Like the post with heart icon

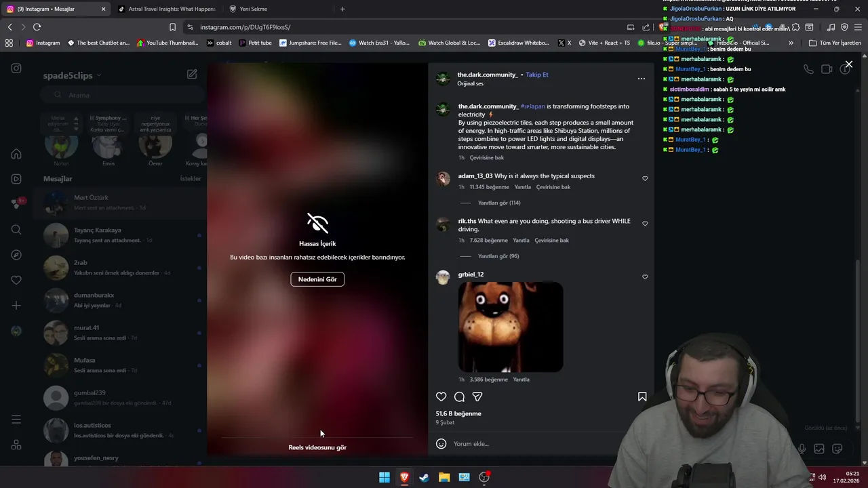pyautogui.click(x=441, y=397)
